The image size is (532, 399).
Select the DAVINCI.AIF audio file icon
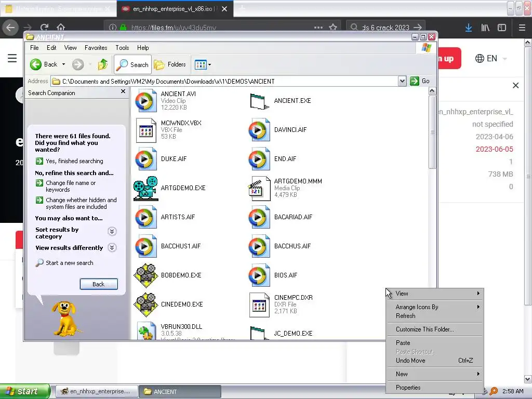259,130
